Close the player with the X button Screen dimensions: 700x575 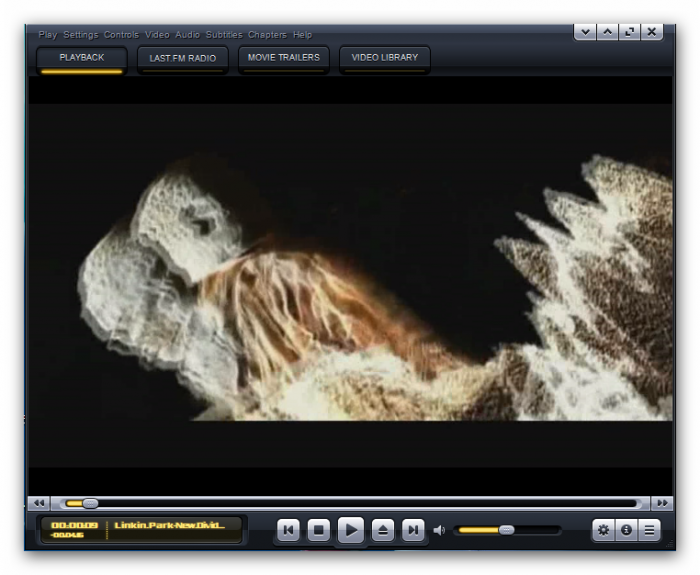pyautogui.click(x=652, y=32)
